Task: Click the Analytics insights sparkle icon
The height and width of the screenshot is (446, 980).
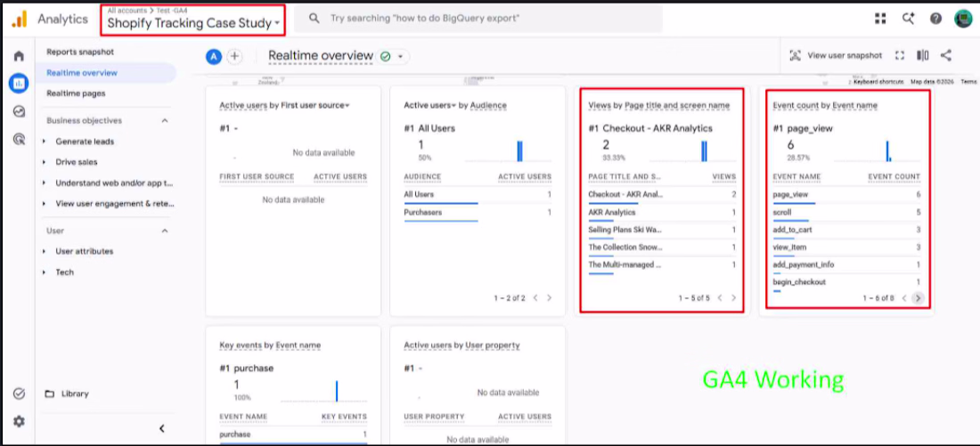Action: coord(908,19)
